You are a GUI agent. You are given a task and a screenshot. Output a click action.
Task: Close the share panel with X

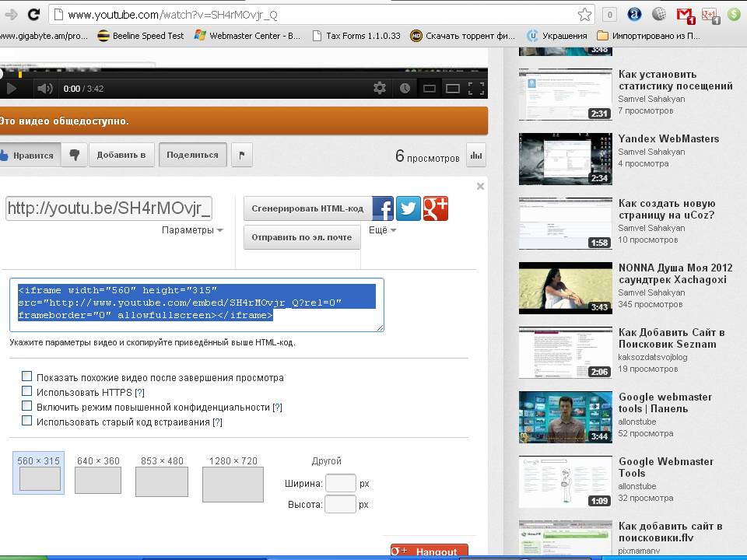pyautogui.click(x=480, y=186)
